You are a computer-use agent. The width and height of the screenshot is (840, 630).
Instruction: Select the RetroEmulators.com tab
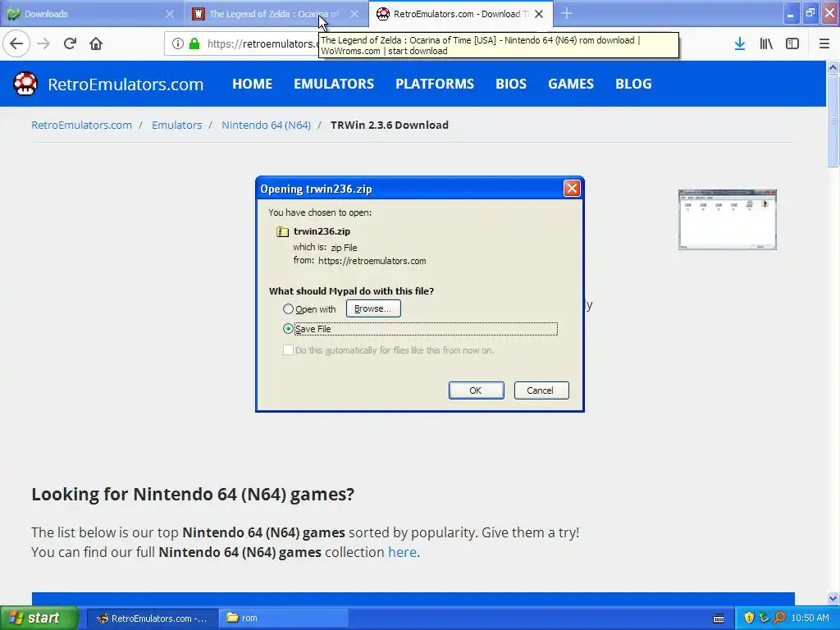tap(461, 14)
